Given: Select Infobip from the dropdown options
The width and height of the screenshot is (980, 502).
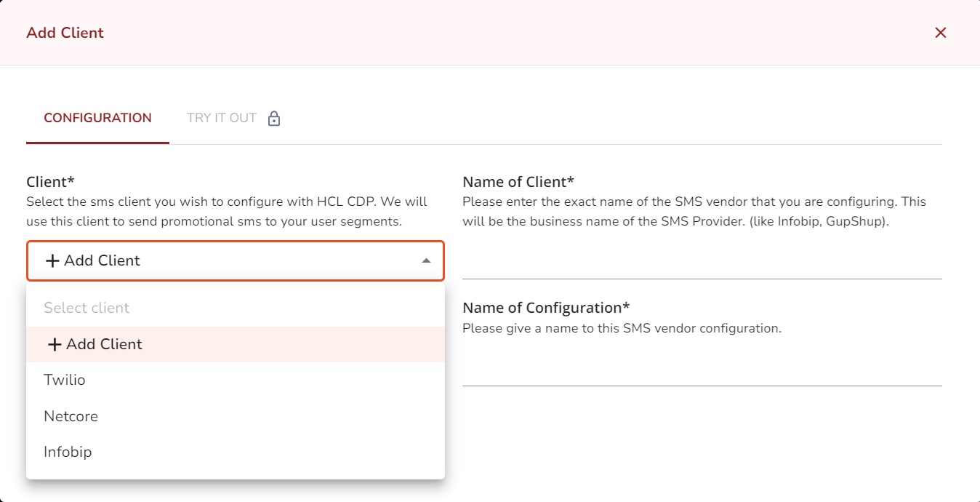Looking at the screenshot, I should (68, 452).
